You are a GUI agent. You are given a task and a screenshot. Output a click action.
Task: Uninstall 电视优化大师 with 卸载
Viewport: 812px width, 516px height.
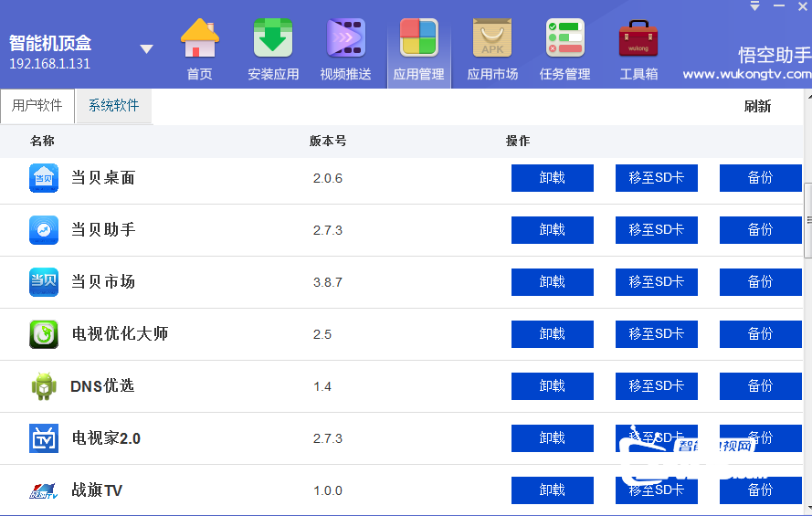tap(552, 334)
